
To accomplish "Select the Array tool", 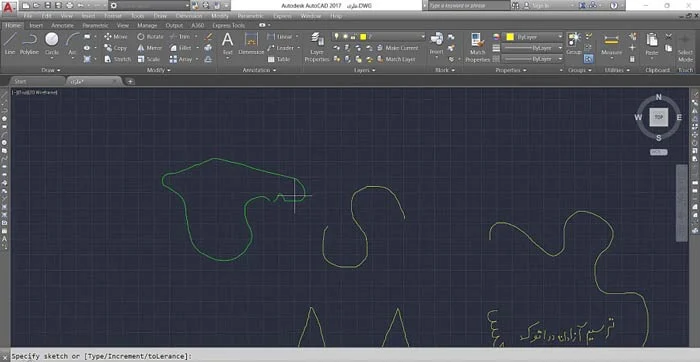I will (x=181, y=59).
